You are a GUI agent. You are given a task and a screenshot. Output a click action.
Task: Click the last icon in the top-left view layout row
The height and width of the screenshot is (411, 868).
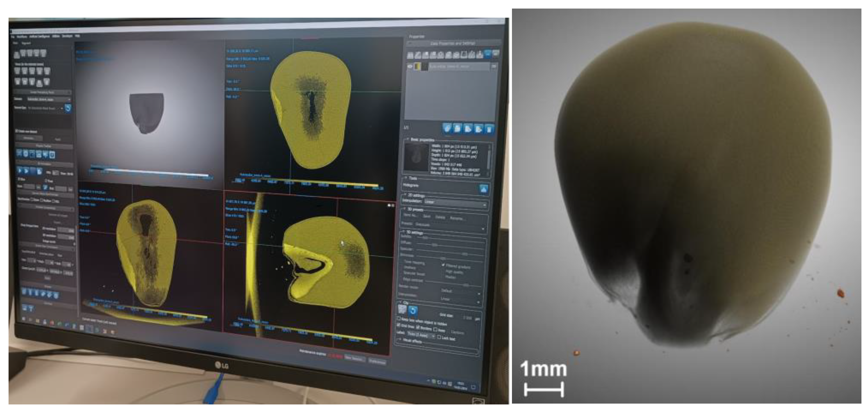[x=43, y=53]
